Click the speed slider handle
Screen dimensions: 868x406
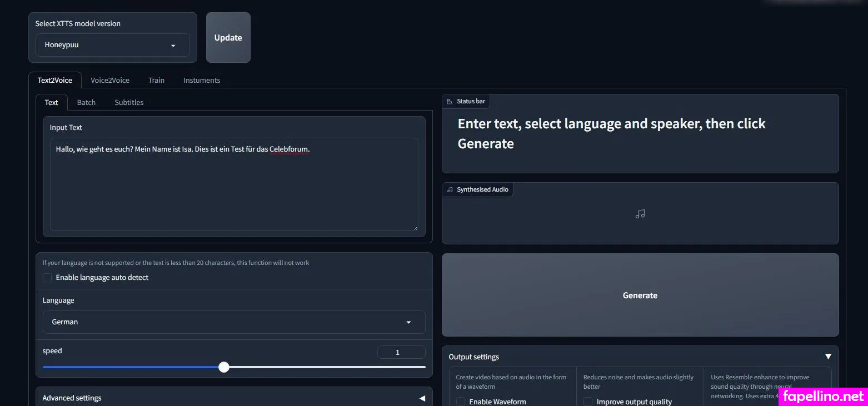point(223,367)
